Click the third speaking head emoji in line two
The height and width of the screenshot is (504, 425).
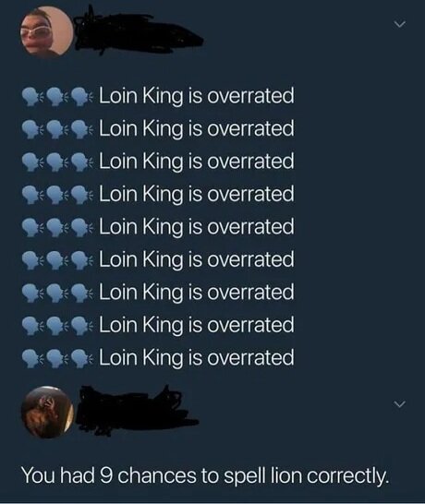click(x=80, y=129)
